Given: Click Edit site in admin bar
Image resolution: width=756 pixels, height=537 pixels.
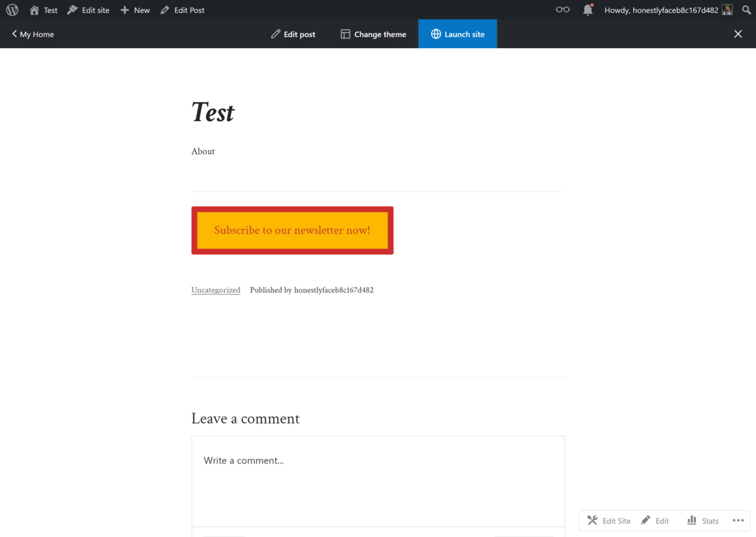Looking at the screenshot, I should click(89, 10).
